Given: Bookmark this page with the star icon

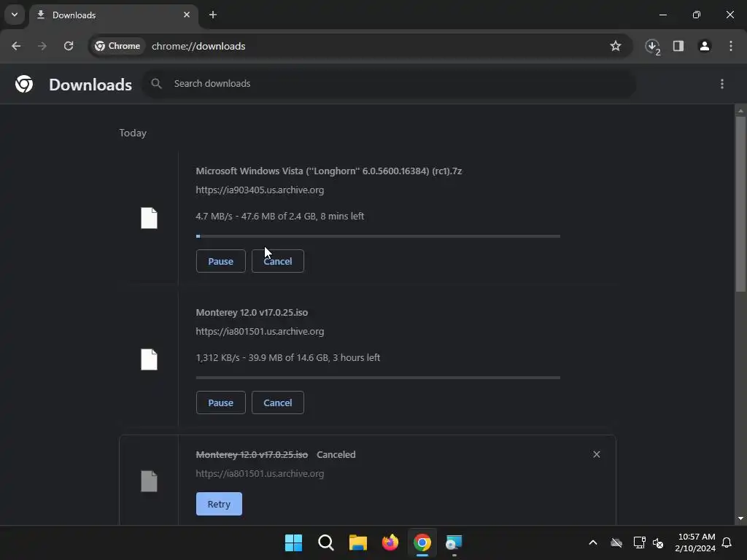Looking at the screenshot, I should click(616, 46).
